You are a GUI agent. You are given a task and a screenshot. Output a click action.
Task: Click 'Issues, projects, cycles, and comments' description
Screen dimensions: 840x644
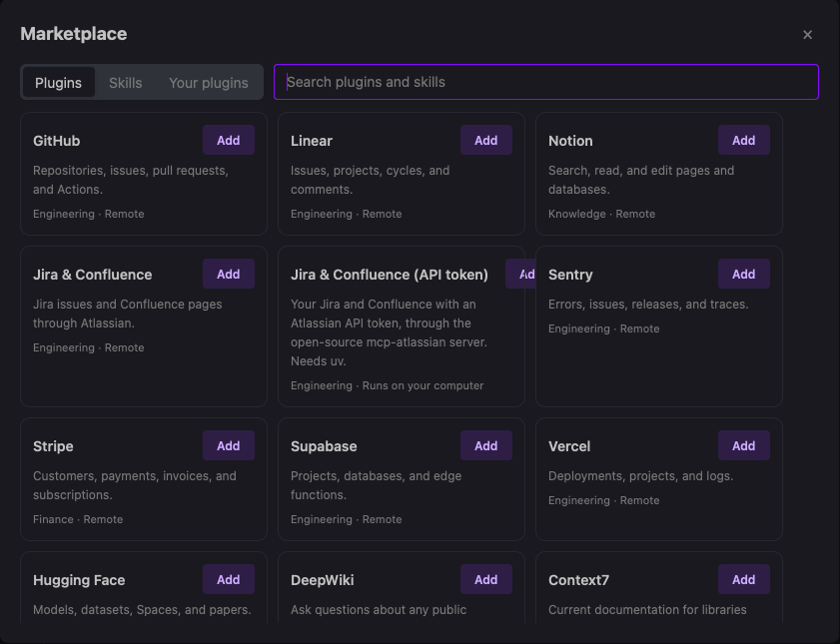pyautogui.click(x=370, y=180)
